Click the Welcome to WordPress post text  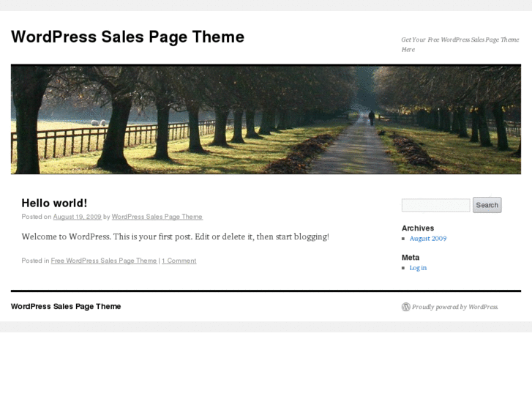click(175, 236)
